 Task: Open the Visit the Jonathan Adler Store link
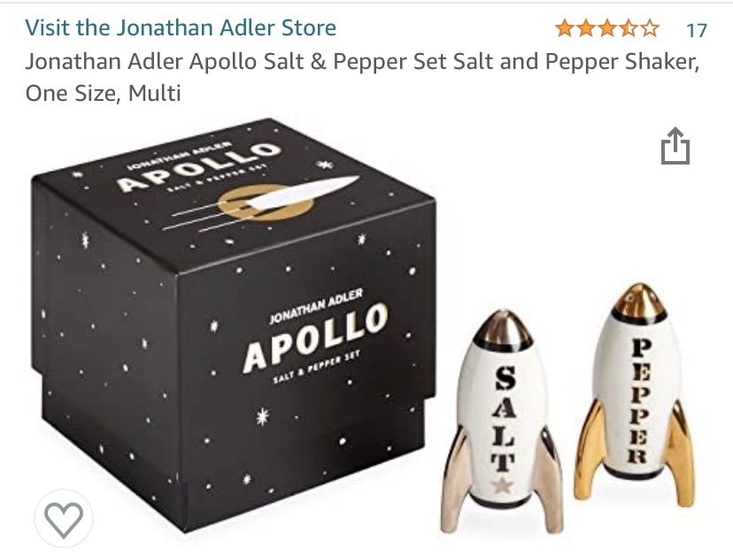181,27
